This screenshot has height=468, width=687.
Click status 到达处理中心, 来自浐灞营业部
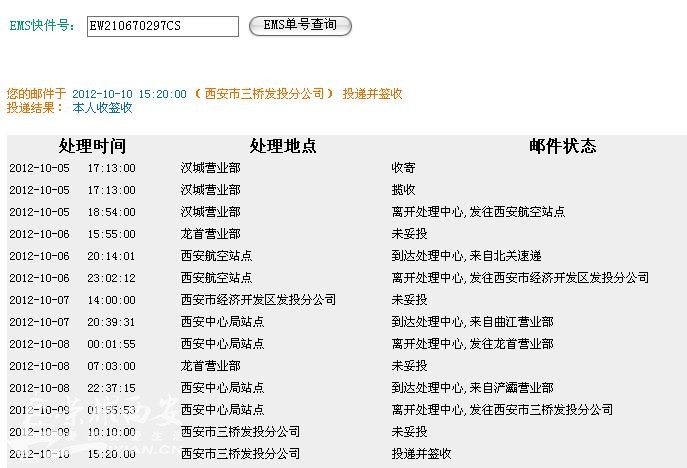point(472,388)
